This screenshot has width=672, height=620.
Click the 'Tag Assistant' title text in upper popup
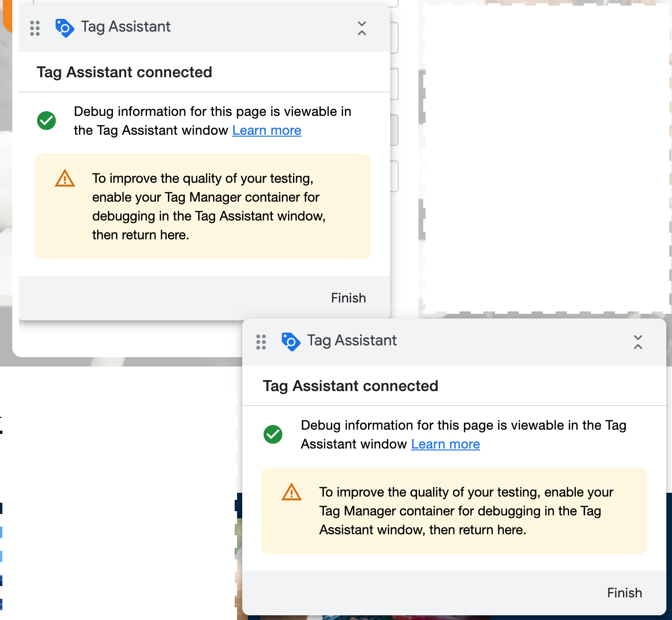point(126,27)
